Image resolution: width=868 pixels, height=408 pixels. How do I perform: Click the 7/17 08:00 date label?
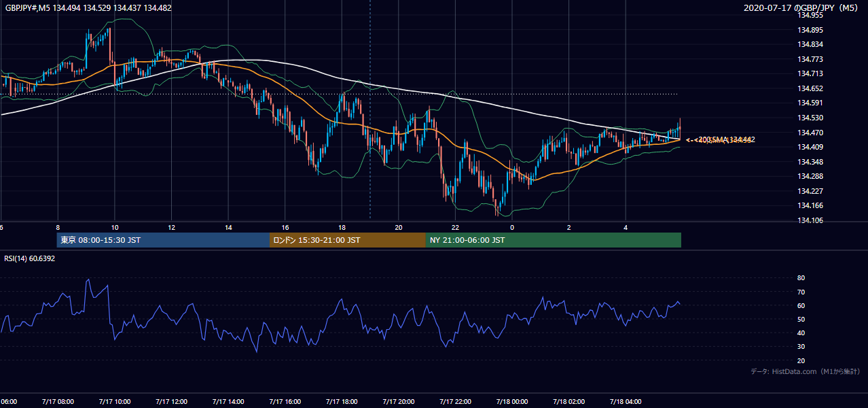pos(58,401)
